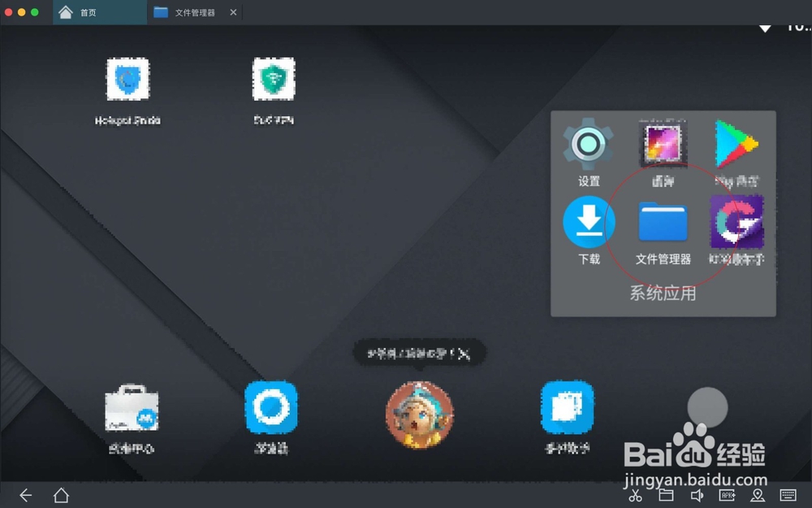This screenshot has height=508, width=812.
Task: Open the blue circle browser app
Action: (272, 416)
